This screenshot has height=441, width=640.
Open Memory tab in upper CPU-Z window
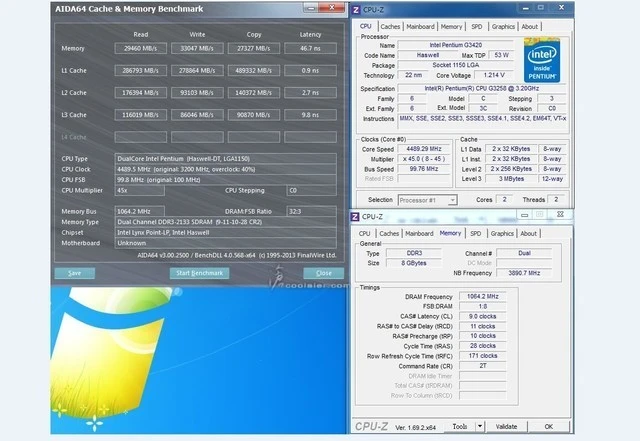coord(451,27)
